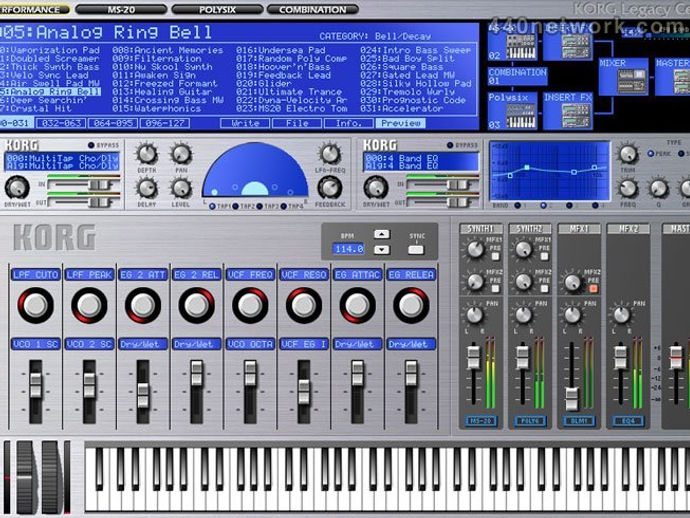Viewport: 690px width, 518px height.
Task: Open the Alg:MultiTap Cho/Dly algorithm selector
Action: click(x=62, y=166)
